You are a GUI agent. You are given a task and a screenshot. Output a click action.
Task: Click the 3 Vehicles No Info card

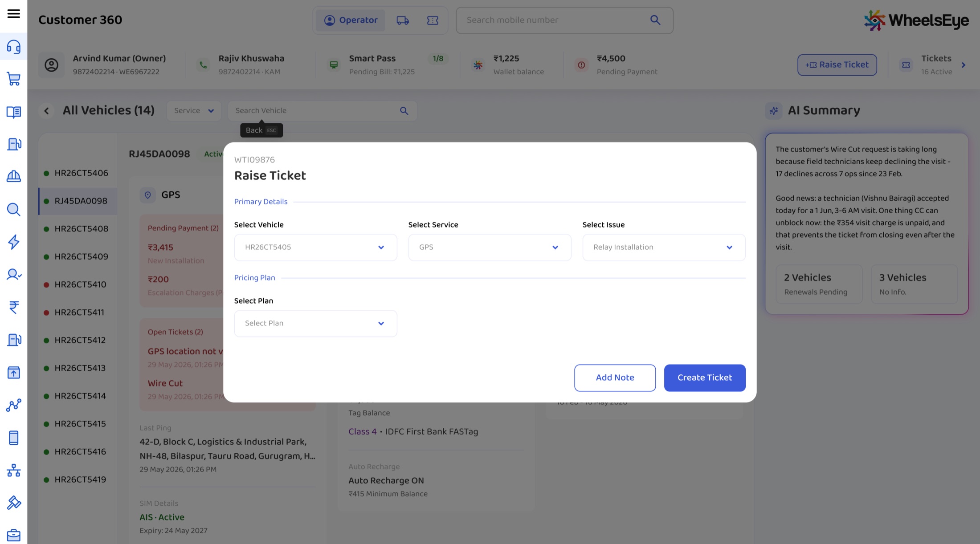pos(914,284)
